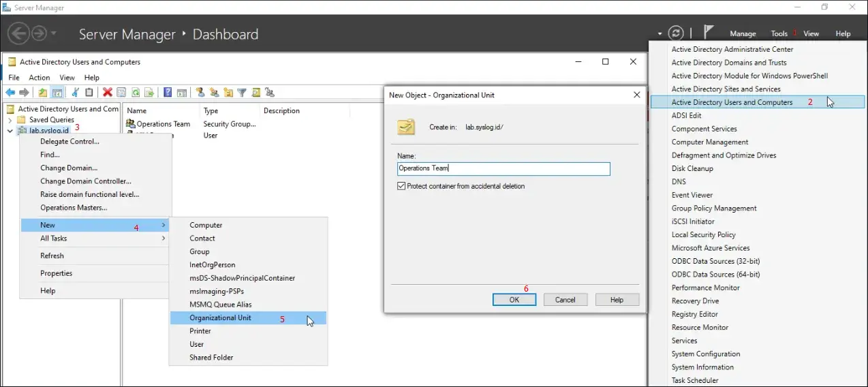Open Event Viewer from Tools list

point(692,195)
